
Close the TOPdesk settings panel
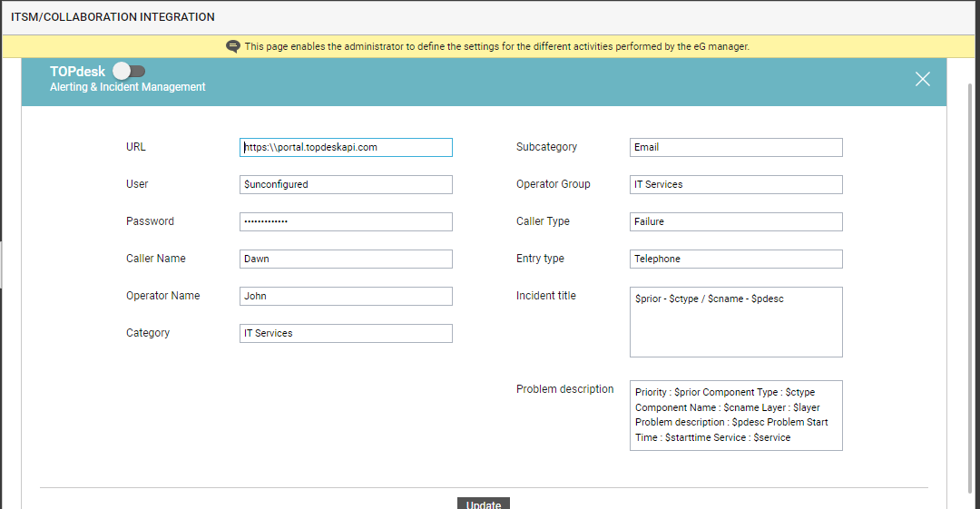click(923, 79)
